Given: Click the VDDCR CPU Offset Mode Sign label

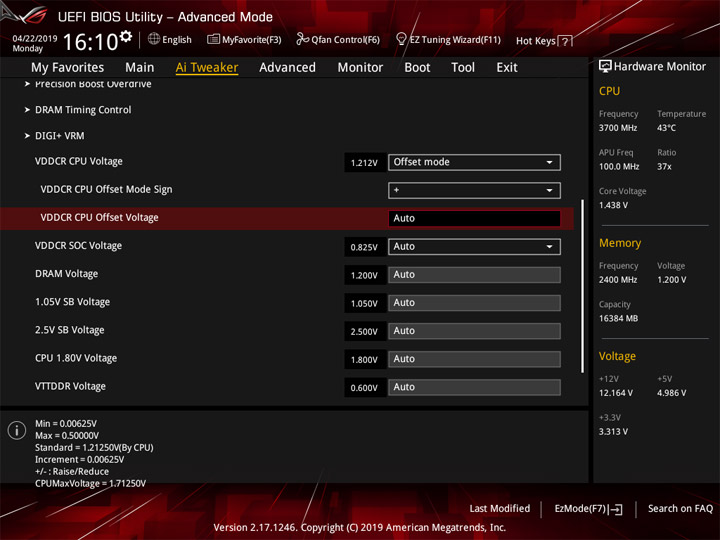Looking at the screenshot, I should click(x=106, y=190).
